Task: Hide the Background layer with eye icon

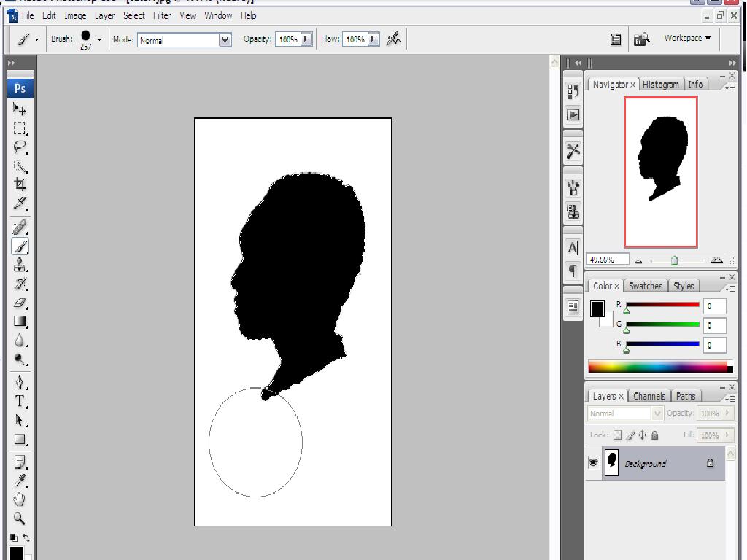Action: [593, 462]
